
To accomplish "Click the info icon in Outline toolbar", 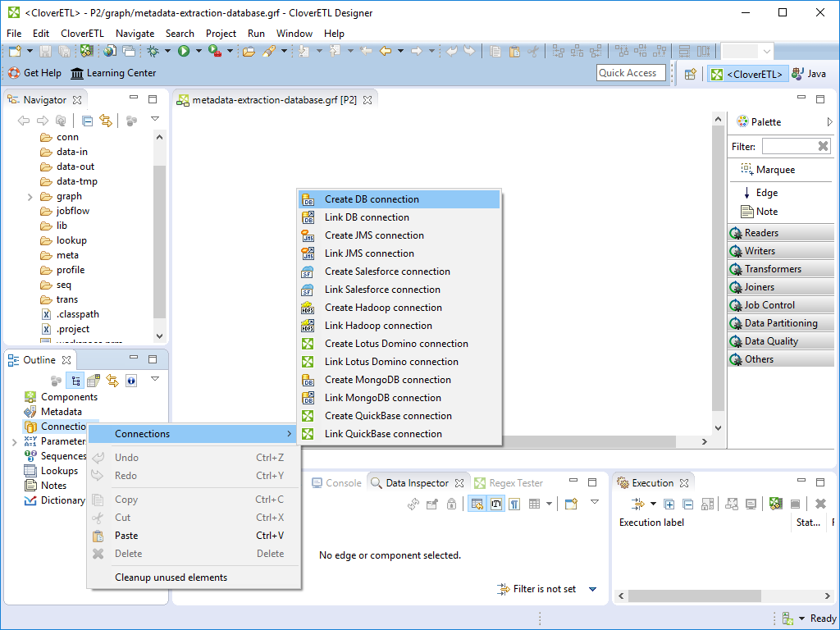I will pyautogui.click(x=131, y=381).
